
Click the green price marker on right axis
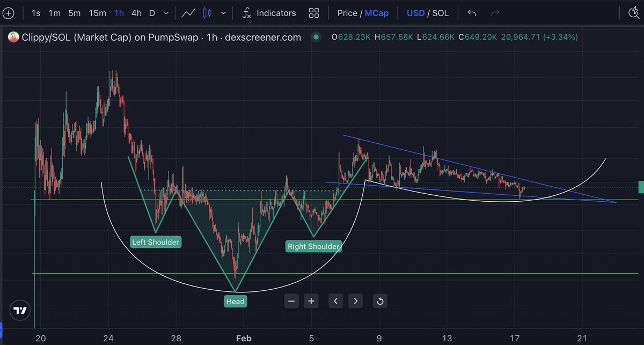click(640, 187)
